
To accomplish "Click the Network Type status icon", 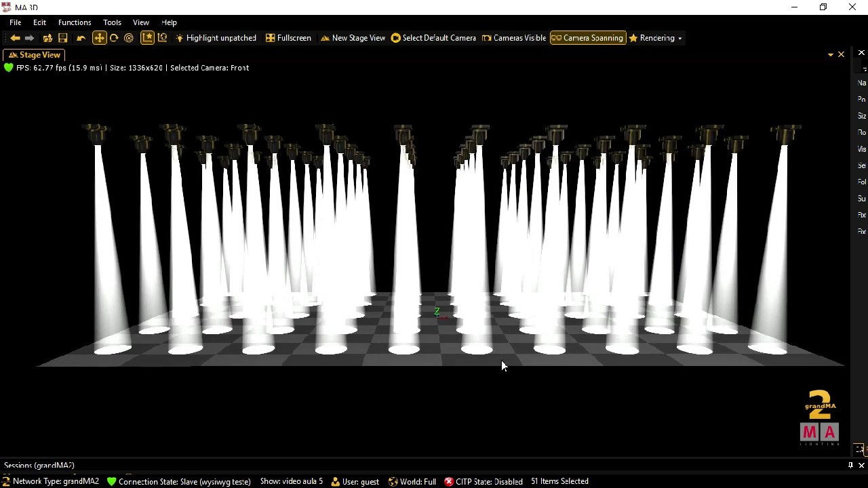I will [x=5, y=481].
